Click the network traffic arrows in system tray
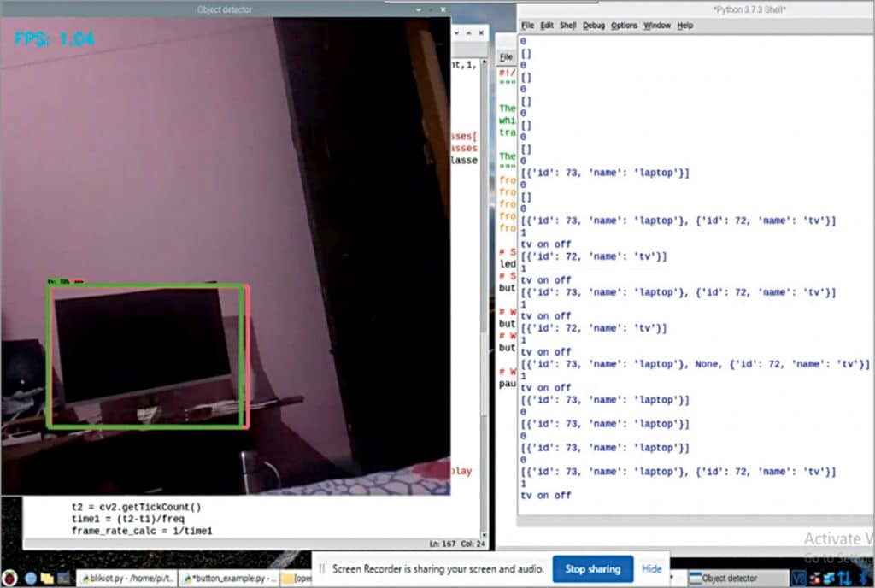This screenshot has height=588, width=875. point(846,577)
